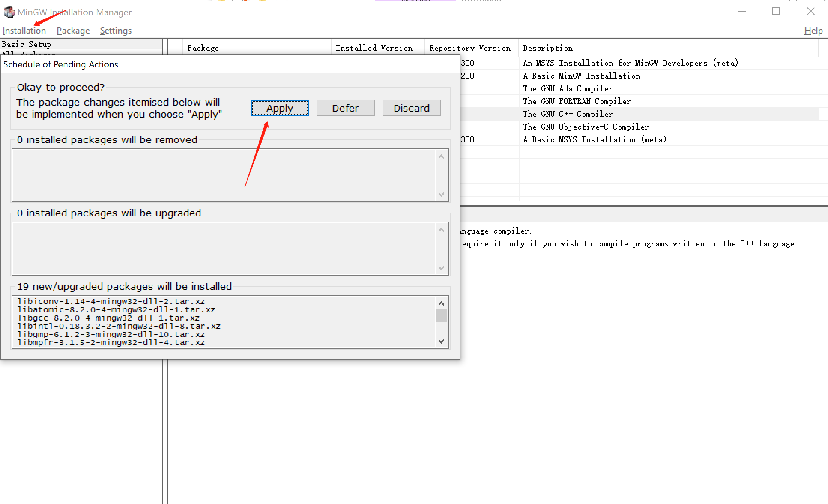This screenshot has height=504, width=828.
Task: Open the Installation menu
Action: pyautogui.click(x=24, y=31)
